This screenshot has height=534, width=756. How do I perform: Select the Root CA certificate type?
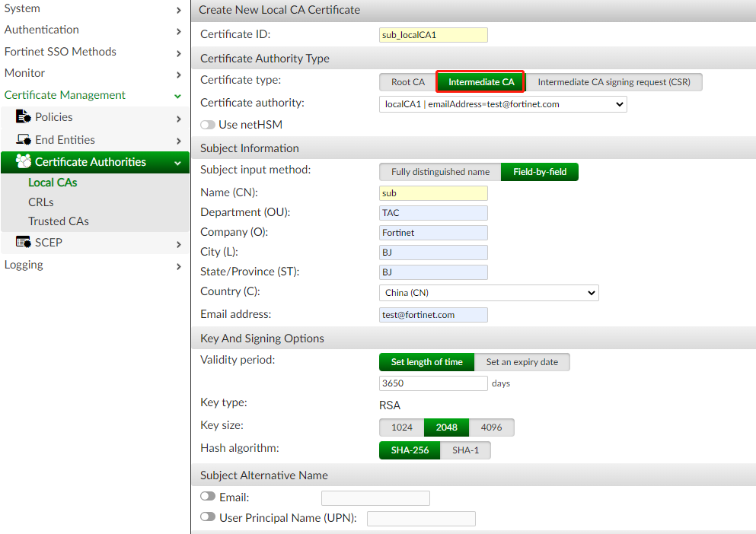[407, 82]
